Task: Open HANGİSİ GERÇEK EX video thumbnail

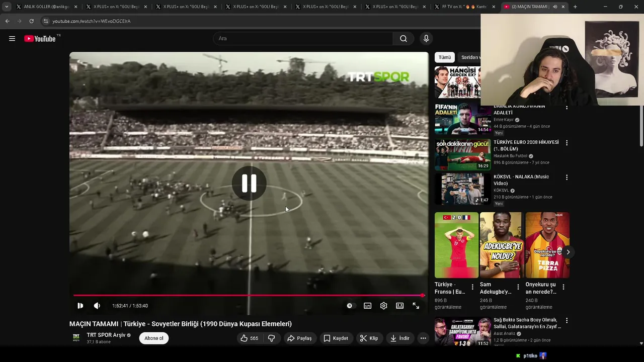Action: 457,82
